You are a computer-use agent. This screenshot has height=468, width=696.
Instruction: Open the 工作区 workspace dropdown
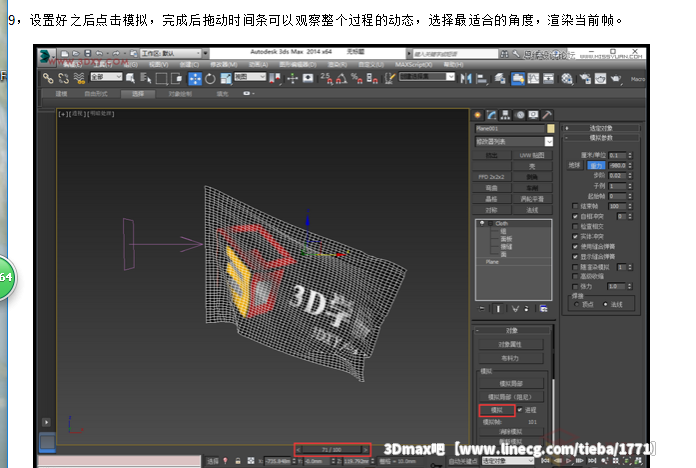170,53
